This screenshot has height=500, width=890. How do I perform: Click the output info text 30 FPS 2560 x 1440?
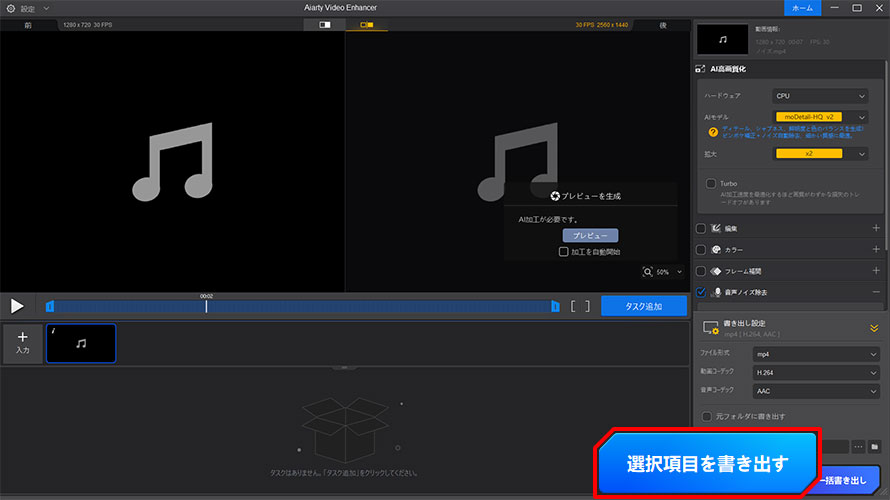point(602,25)
